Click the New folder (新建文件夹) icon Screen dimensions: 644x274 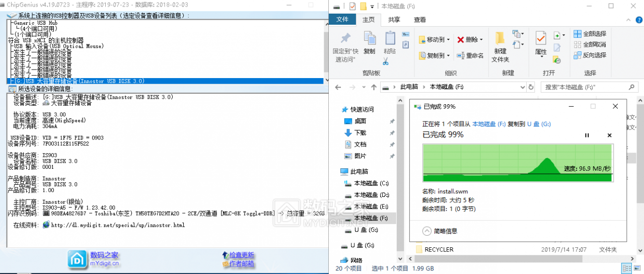(x=500, y=38)
